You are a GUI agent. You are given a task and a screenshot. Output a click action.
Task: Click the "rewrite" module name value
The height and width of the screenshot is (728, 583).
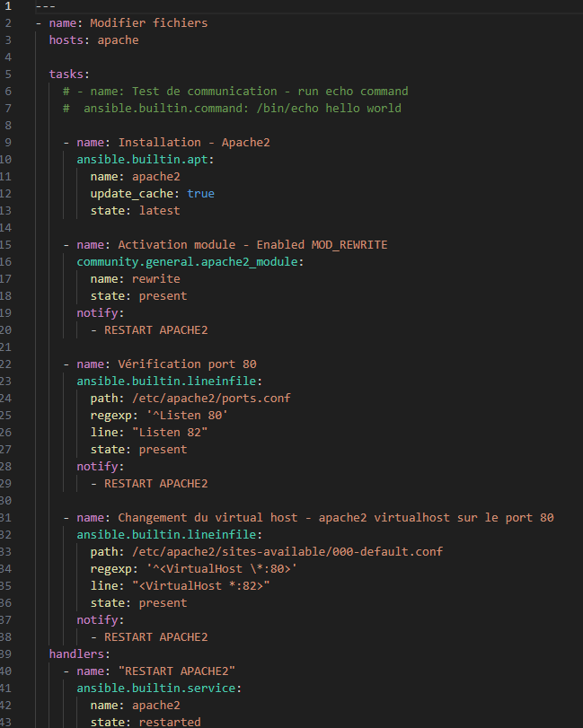tap(155, 279)
